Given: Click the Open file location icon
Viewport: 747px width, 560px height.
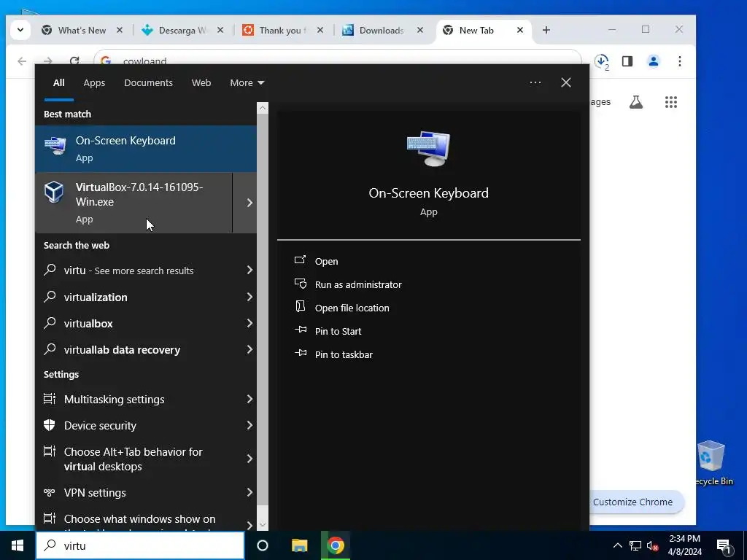Looking at the screenshot, I should (300, 306).
